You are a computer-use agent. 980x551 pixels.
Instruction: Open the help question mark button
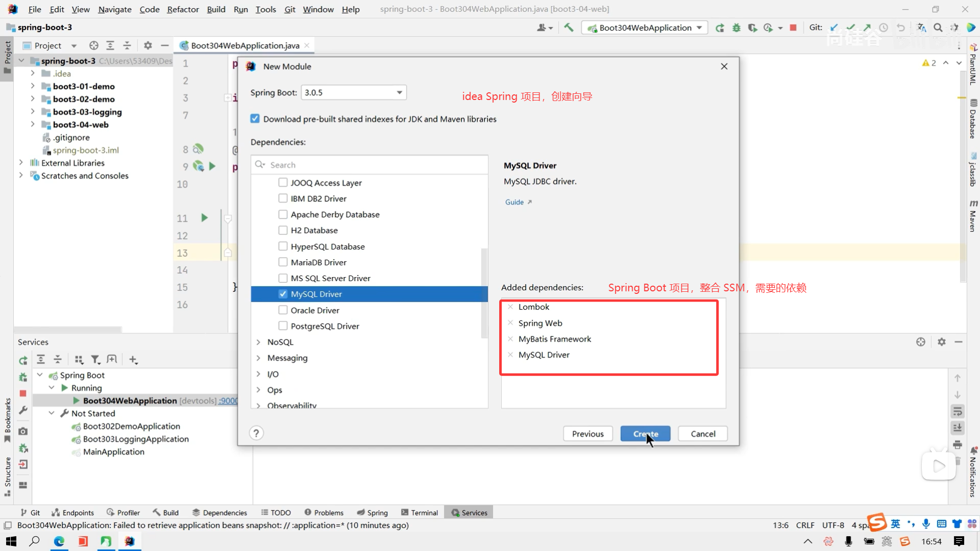point(256,433)
